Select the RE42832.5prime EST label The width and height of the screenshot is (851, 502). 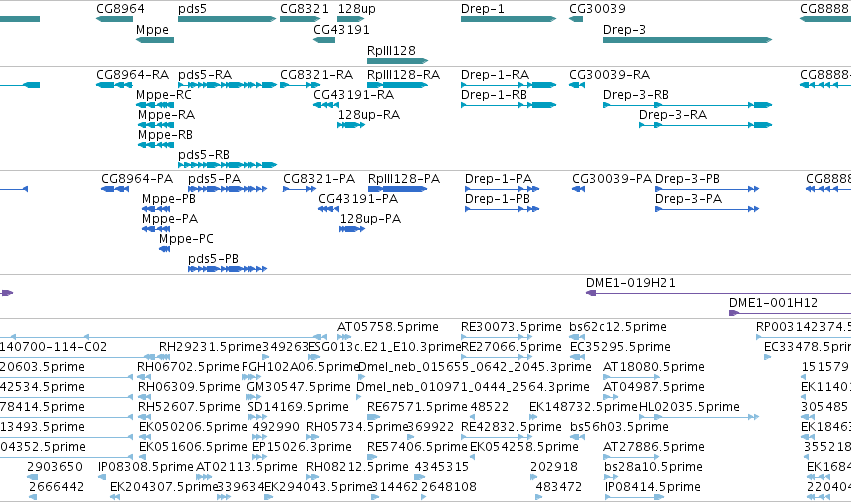[x=511, y=427]
